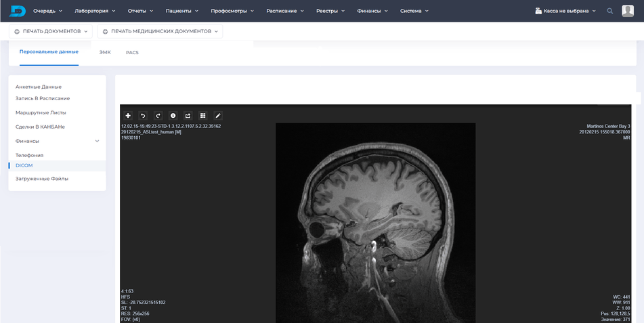The height and width of the screenshot is (323, 644).
Task: Open search with the magnifier icon
Action: (610, 11)
